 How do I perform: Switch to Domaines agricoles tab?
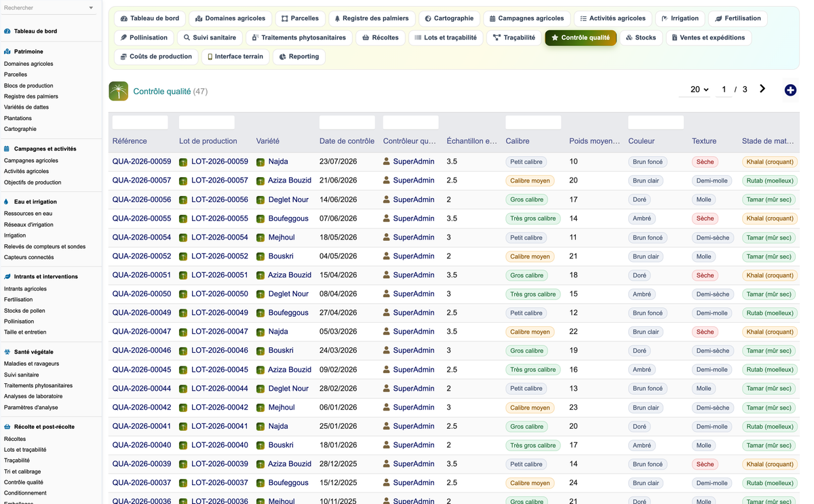(x=231, y=18)
